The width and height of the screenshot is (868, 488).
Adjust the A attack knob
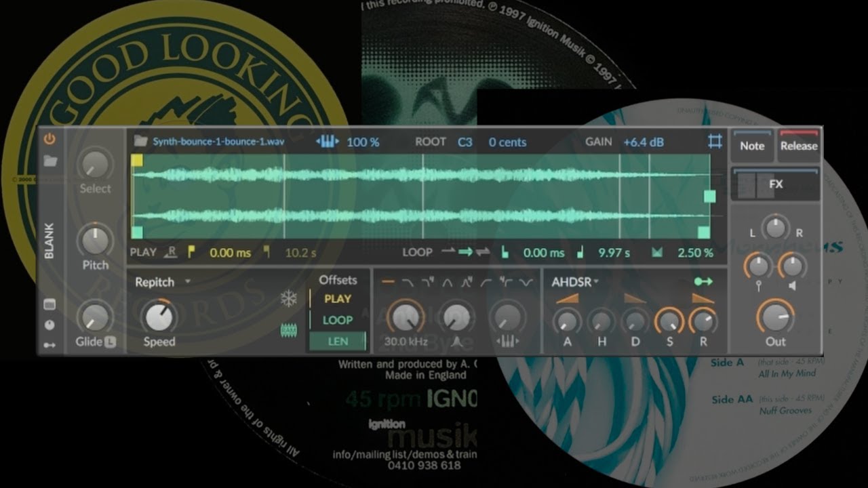click(x=568, y=321)
